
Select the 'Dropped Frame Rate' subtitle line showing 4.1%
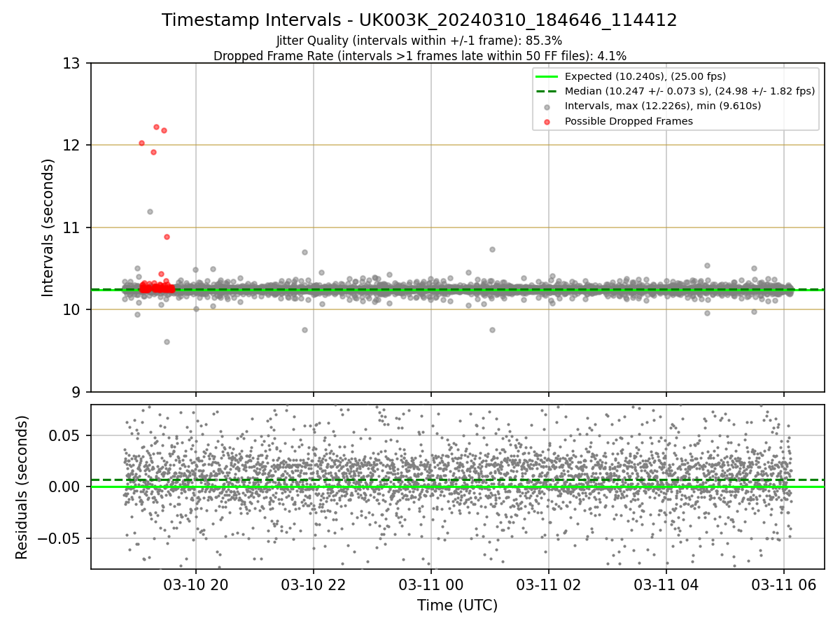pyautogui.click(x=419, y=56)
